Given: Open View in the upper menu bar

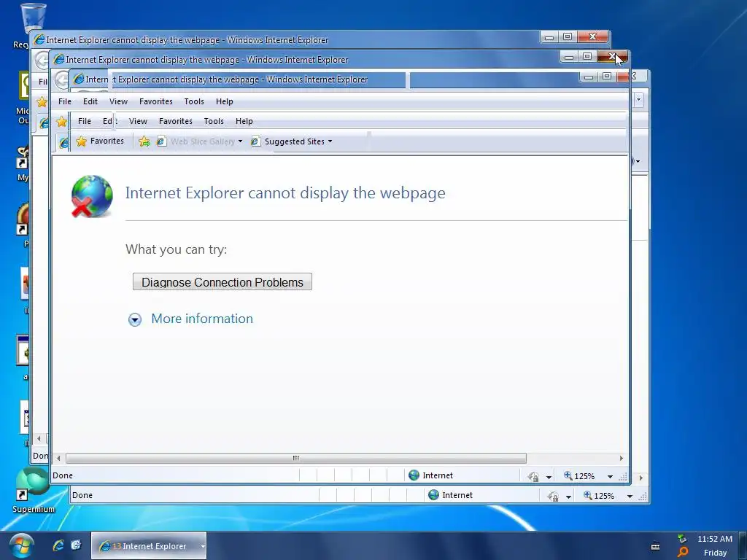Looking at the screenshot, I should tap(118, 101).
